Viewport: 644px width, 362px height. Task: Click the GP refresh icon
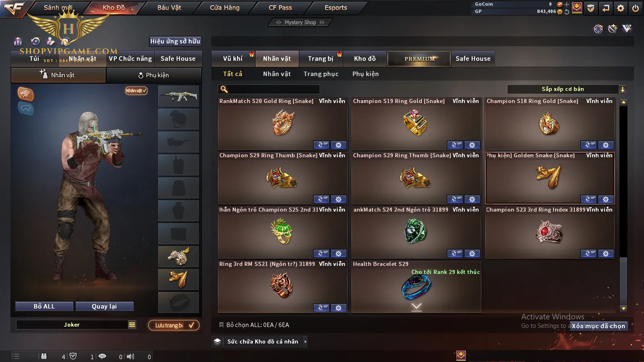[x=567, y=12]
